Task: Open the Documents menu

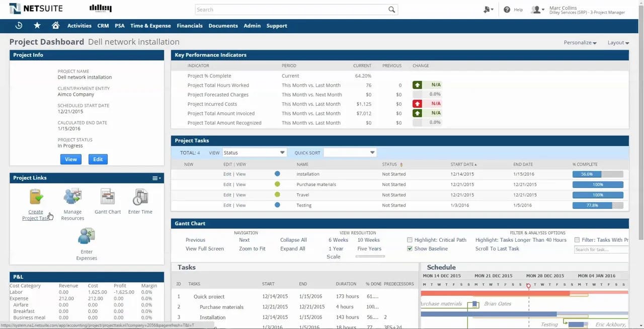Action: coord(223,26)
